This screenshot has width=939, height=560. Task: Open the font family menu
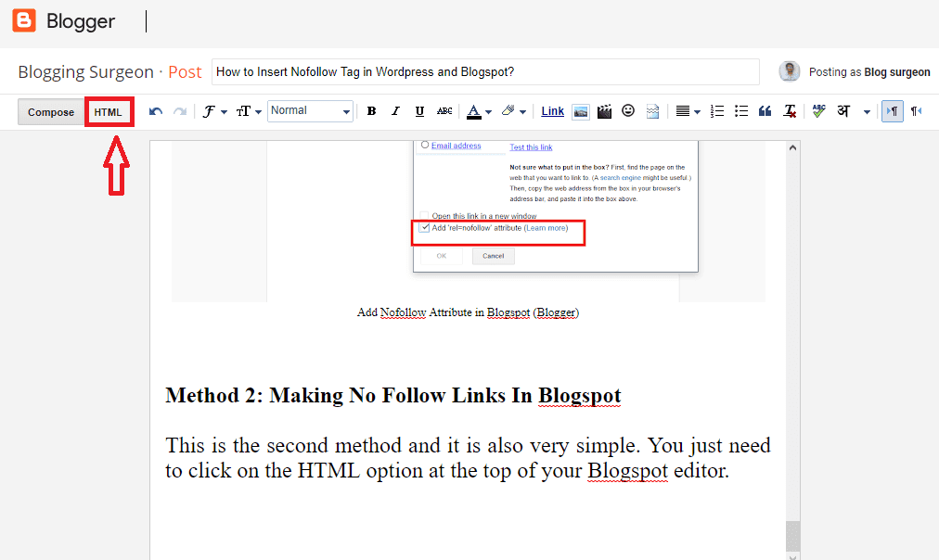click(214, 111)
